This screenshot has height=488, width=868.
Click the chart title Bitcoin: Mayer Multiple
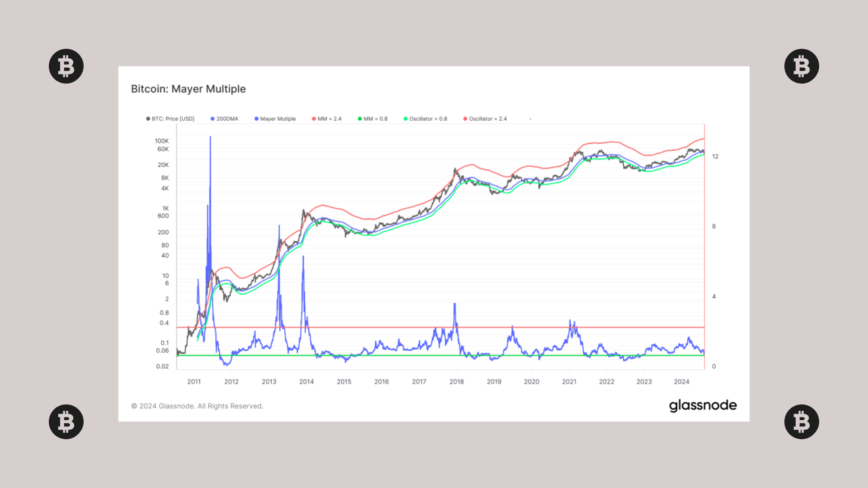[188, 89]
